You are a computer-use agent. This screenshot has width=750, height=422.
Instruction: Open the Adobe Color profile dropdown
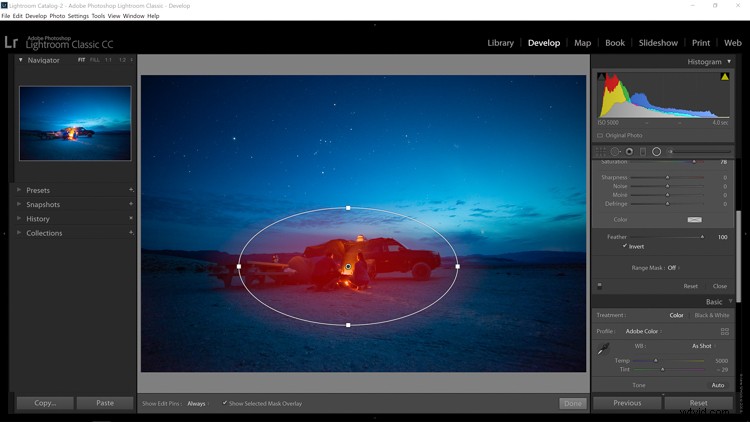pyautogui.click(x=643, y=331)
